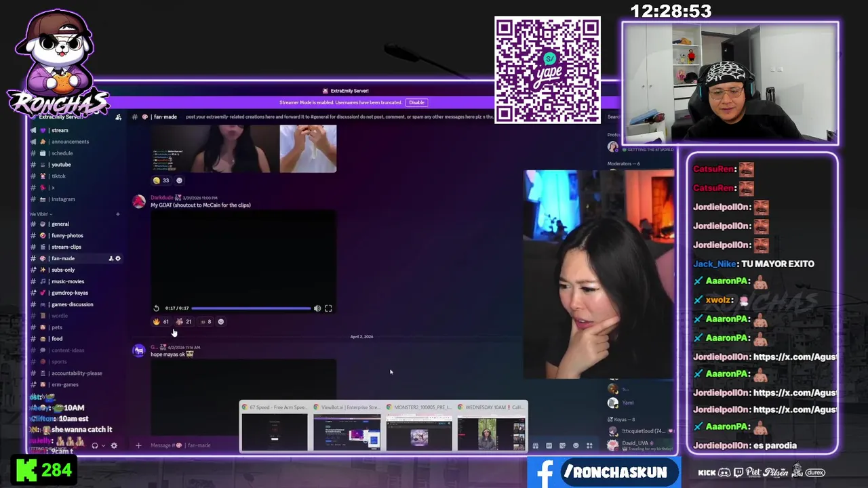
Task: Click the plus attach button
Action: pos(138,445)
